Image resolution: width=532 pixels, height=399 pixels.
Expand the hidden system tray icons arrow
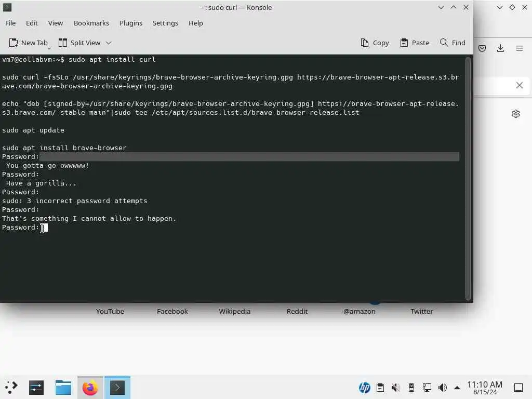(x=457, y=388)
